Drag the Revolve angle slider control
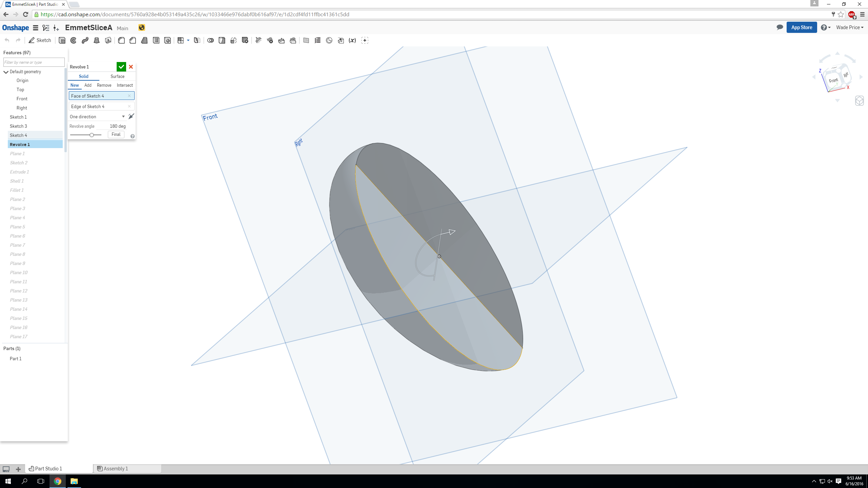 [93, 135]
